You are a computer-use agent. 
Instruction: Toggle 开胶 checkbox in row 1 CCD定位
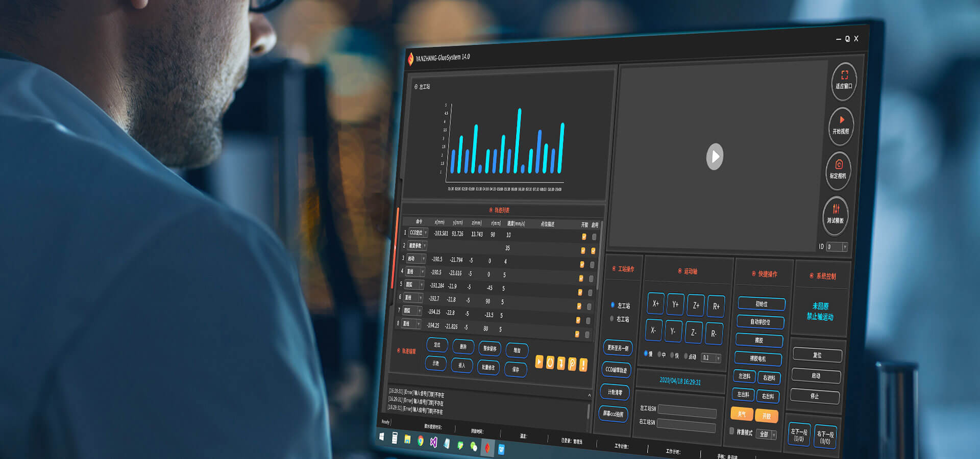click(x=584, y=237)
